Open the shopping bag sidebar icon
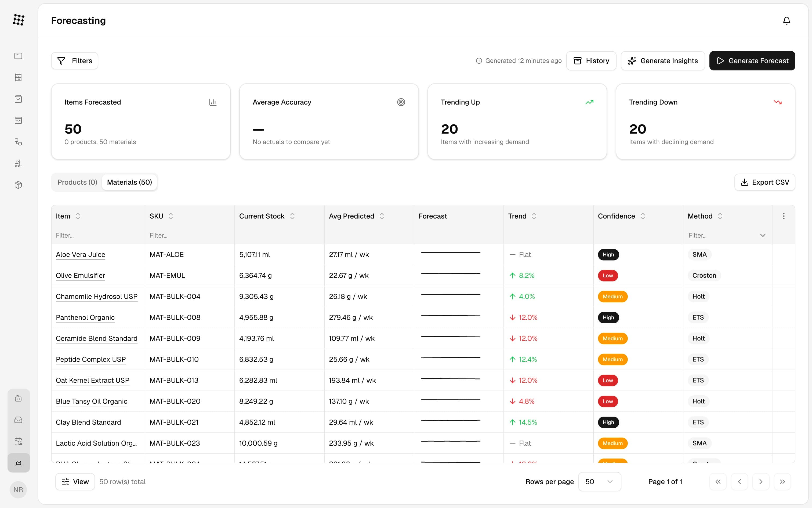This screenshot has width=812, height=508. (x=19, y=99)
